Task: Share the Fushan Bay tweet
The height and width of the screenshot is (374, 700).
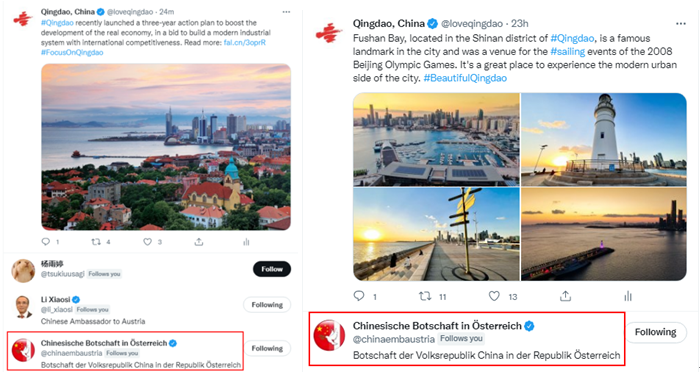Action: pos(565,296)
